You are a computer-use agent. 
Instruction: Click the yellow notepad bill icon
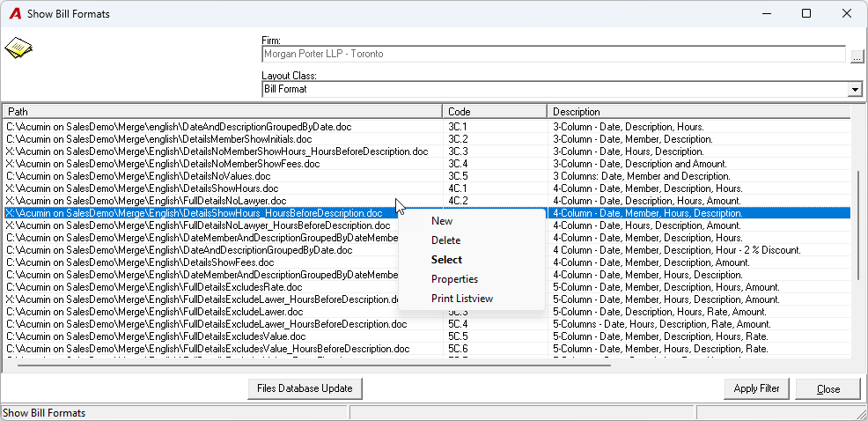[x=18, y=48]
